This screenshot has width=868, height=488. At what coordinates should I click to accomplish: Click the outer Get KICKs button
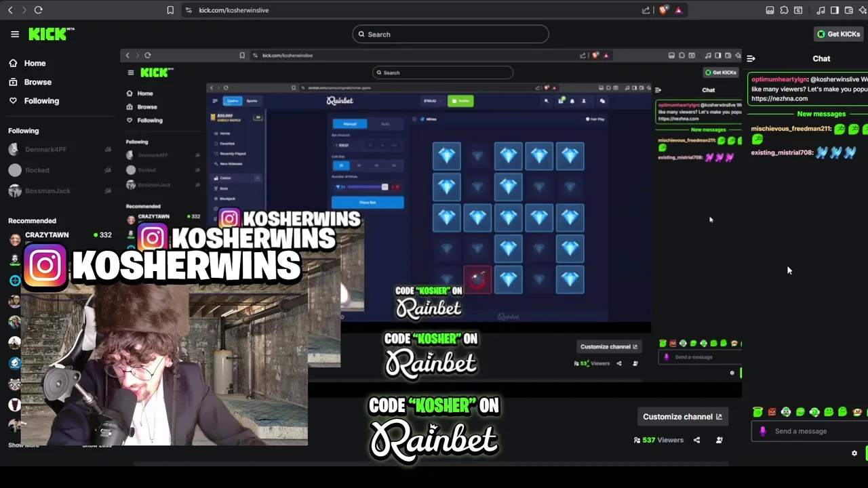(839, 34)
